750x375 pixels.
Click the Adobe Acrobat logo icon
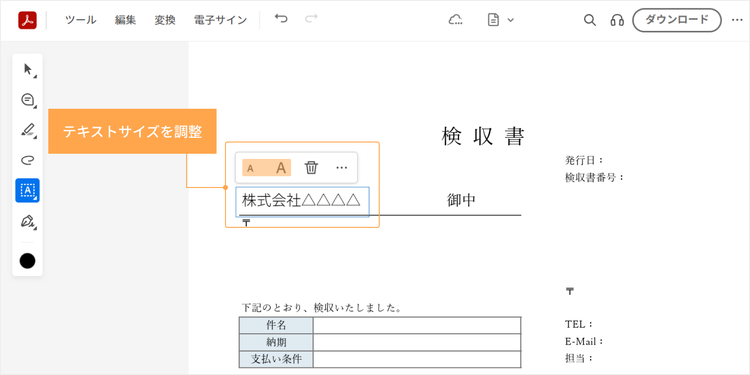click(x=27, y=20)
